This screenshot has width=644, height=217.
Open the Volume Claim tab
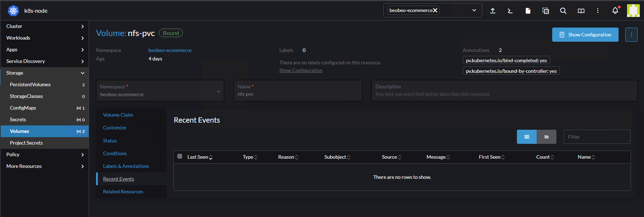[x=118, y=115]
